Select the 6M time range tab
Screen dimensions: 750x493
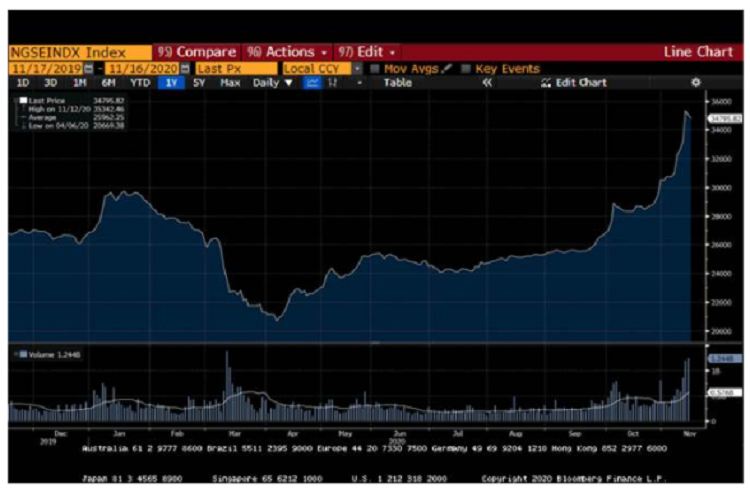point(108,83)
